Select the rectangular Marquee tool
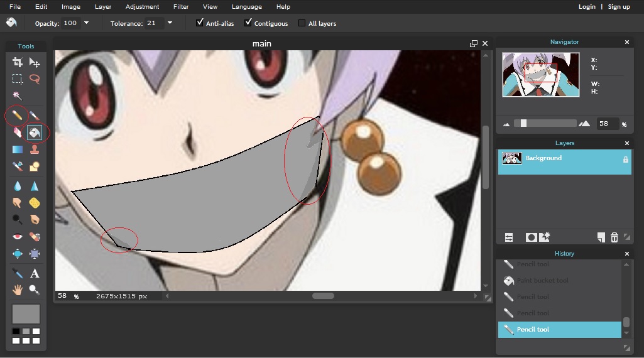The height and width of the screenshot is (358, 644). click(x=17, y=79)
